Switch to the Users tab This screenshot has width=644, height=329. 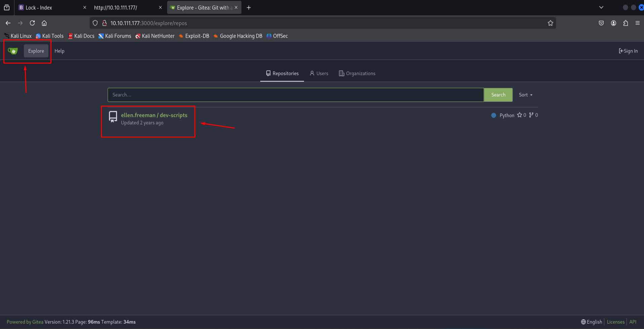(319, 73)
